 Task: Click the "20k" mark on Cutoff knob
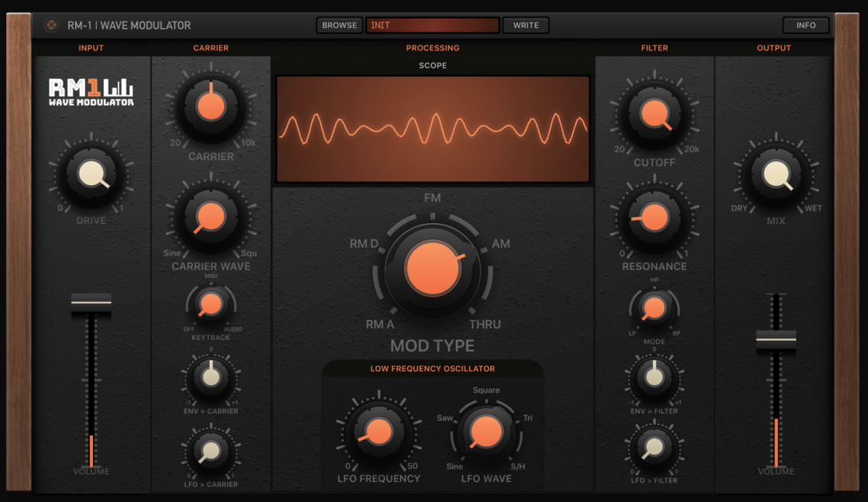click(692, 149)
